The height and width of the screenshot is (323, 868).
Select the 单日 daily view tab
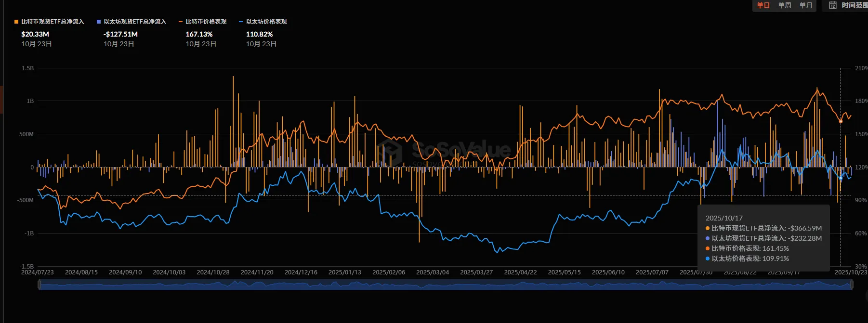[x=763, y=5]
